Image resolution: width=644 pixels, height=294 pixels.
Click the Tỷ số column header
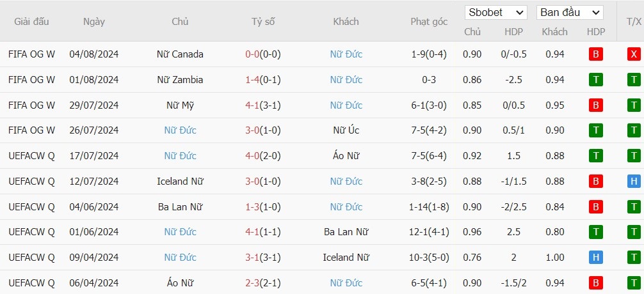(x=263, y=22)
